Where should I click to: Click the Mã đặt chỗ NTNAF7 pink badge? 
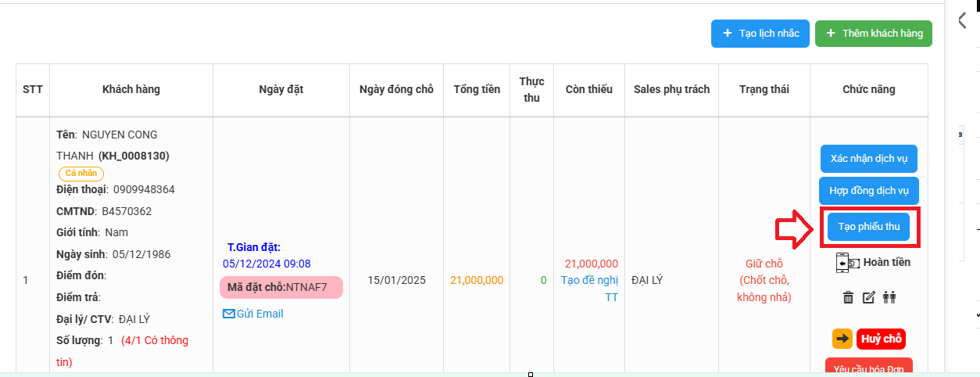coord(281,288)
